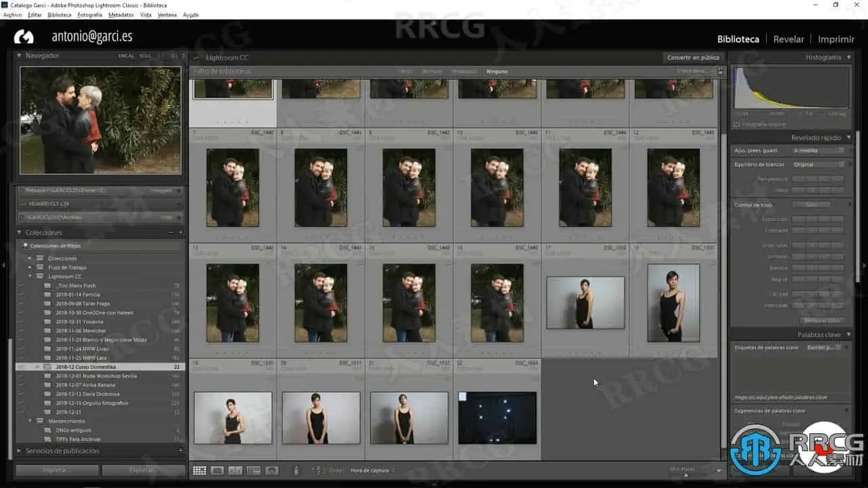
Task: Open the Equilibrio de blancos Original dropdown
Action: tap(819, 165)
